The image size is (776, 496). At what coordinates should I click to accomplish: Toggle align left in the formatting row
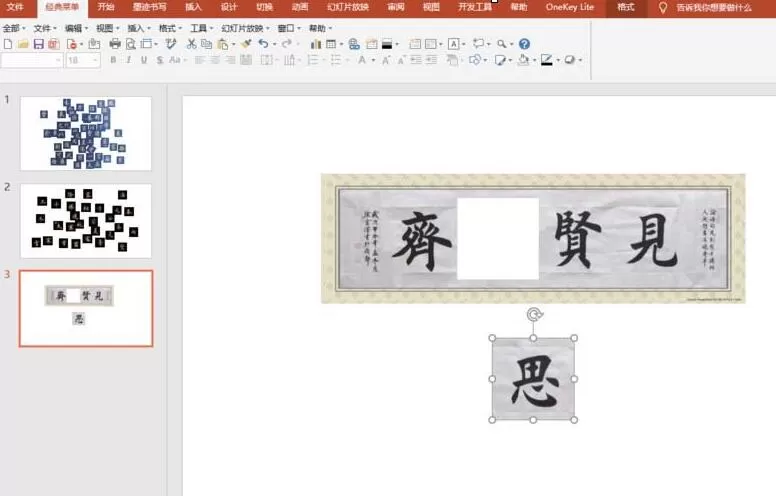coord(199,60)
